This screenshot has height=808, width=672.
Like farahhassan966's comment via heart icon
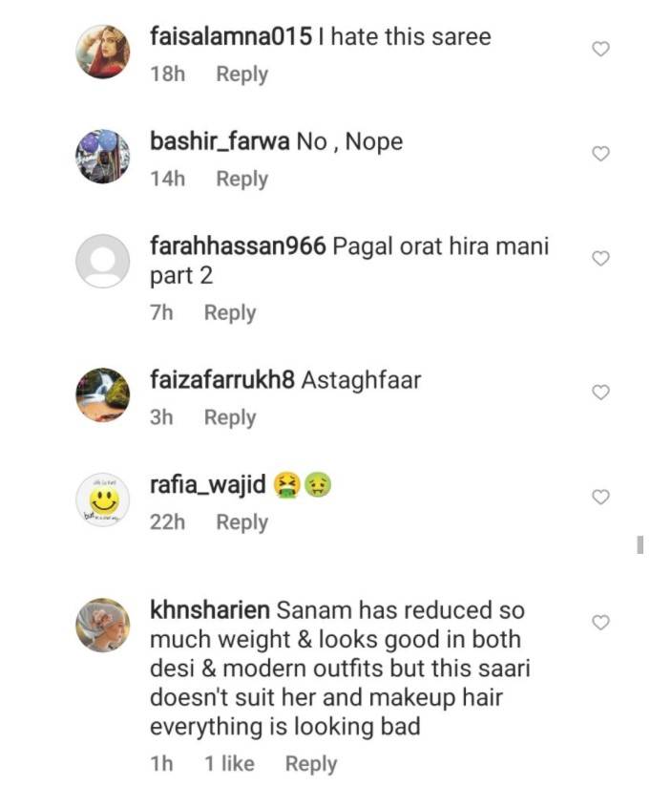coord(600,258)
